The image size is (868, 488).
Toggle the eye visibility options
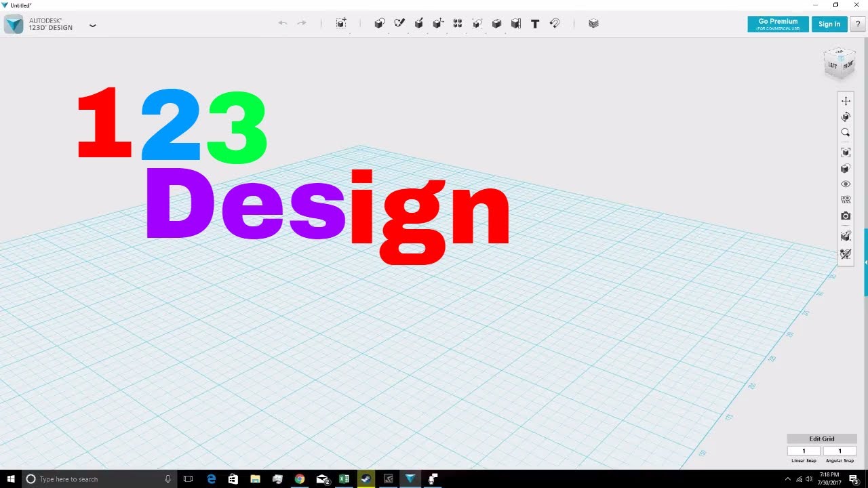coord(846,184)
